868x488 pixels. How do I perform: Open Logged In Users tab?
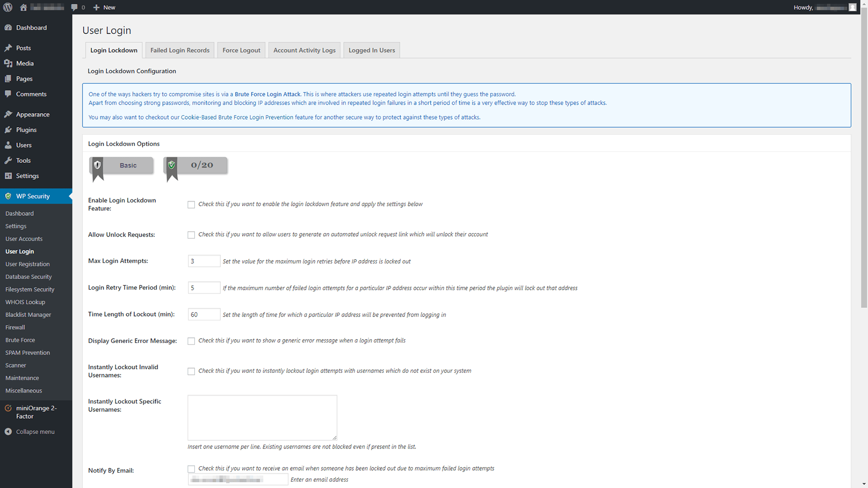(372, 50)
